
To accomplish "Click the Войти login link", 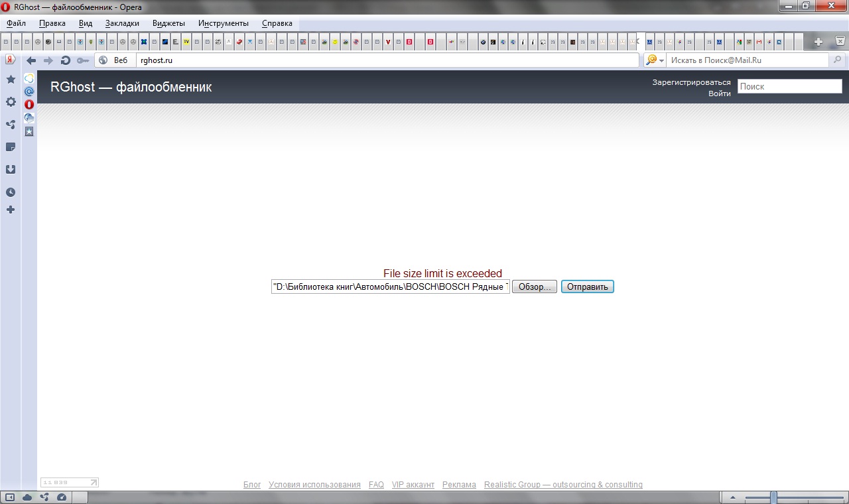I will (720, 94).
